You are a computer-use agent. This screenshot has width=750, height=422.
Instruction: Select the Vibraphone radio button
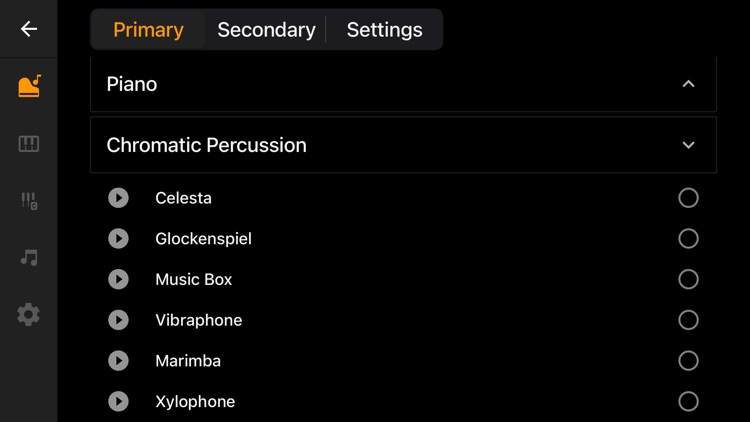click(x=688, y=320)
